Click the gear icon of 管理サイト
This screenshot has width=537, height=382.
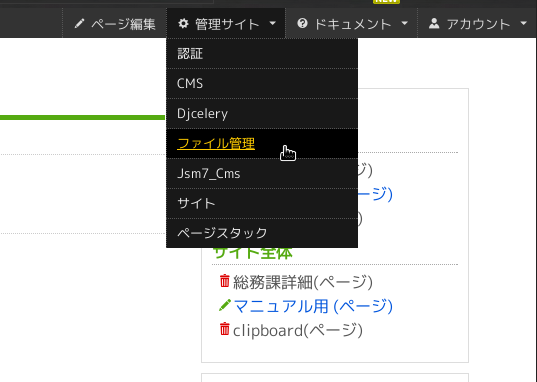coord(184,23)
